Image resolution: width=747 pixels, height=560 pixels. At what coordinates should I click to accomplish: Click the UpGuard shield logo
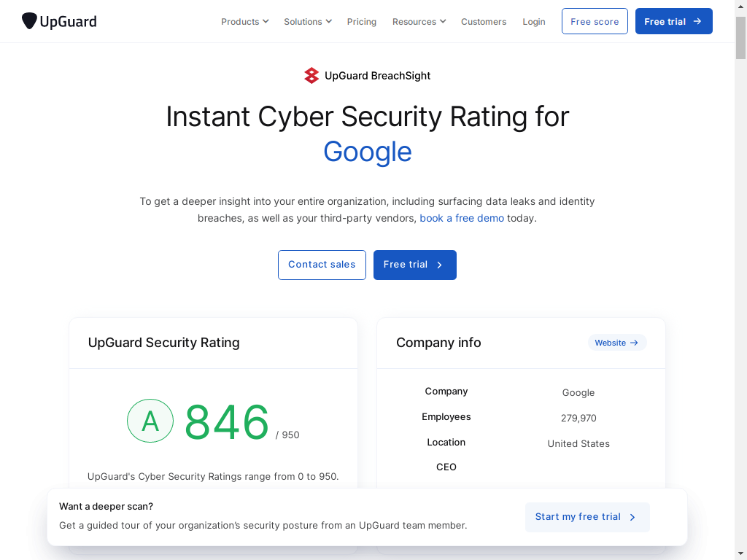click(29, 21)
